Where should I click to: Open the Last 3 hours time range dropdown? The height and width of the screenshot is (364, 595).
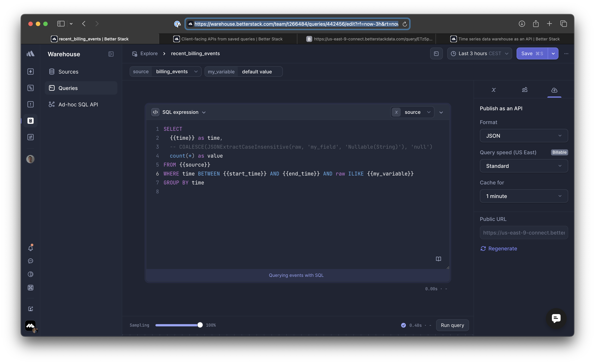(479, 54)
